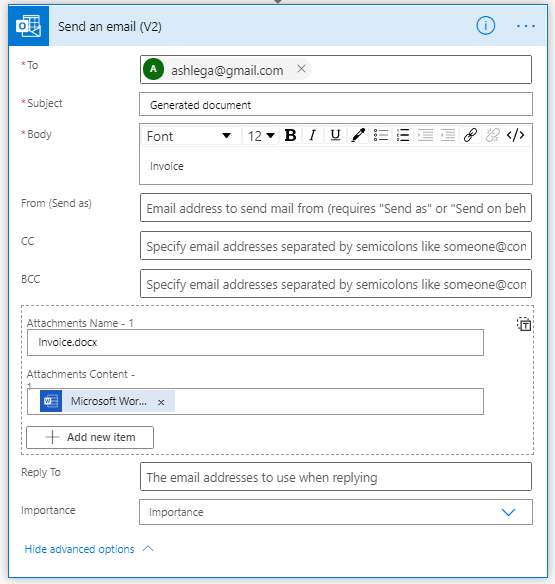Click the info icon in header

(x=486, y=26)
